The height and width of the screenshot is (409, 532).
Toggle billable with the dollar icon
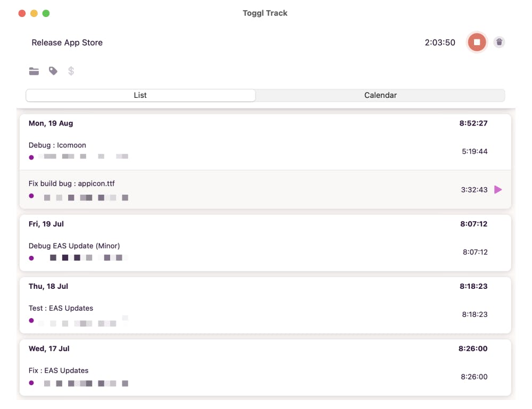pos(71,71)
